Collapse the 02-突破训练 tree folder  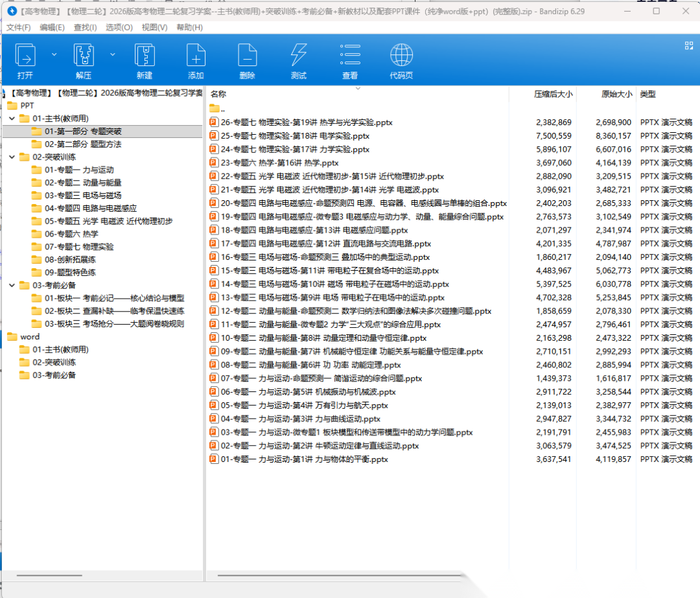[x=12, y=157]
